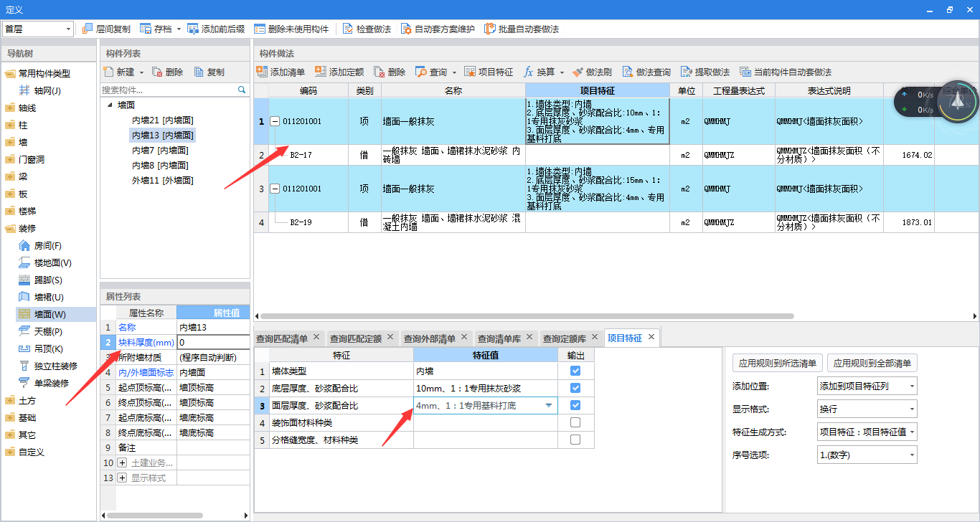980x522 pixels.
Task: Open the 显示格式 dropdown
Action: click(911, 409)
